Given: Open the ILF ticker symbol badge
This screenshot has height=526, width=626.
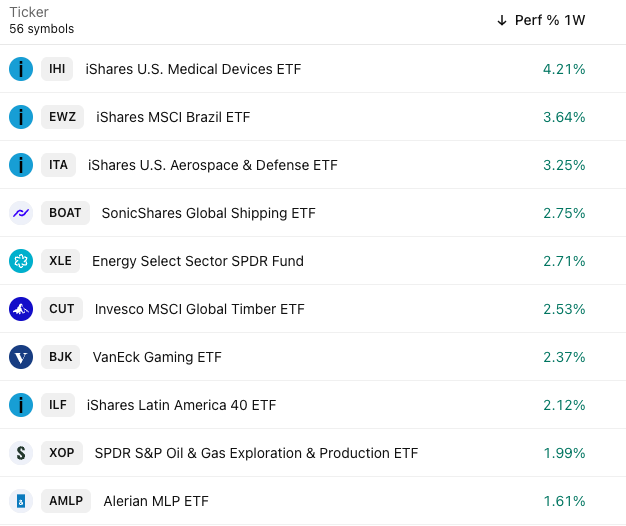Looking at the screenshot, I should [x=58, y=405].
